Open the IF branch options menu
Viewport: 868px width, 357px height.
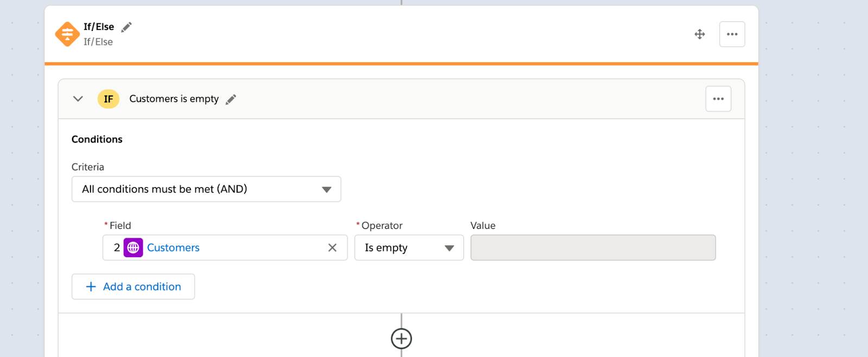[718, 99]
